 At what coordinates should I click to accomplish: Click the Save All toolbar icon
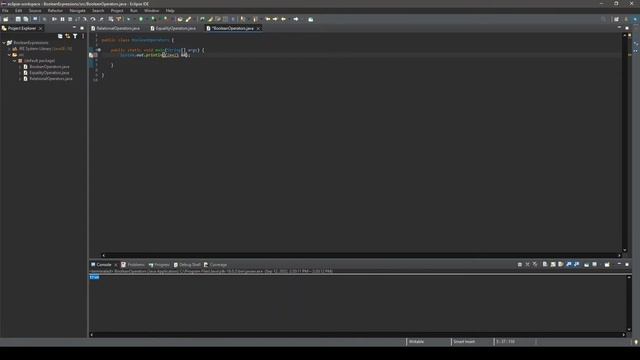(26, 19)
